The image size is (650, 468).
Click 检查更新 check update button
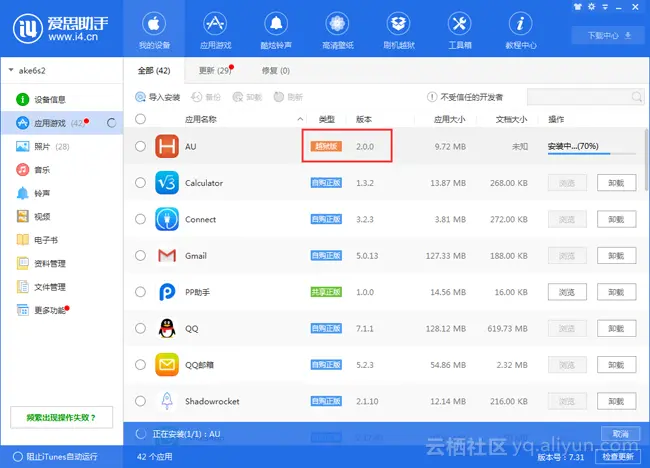pos(618,456)
